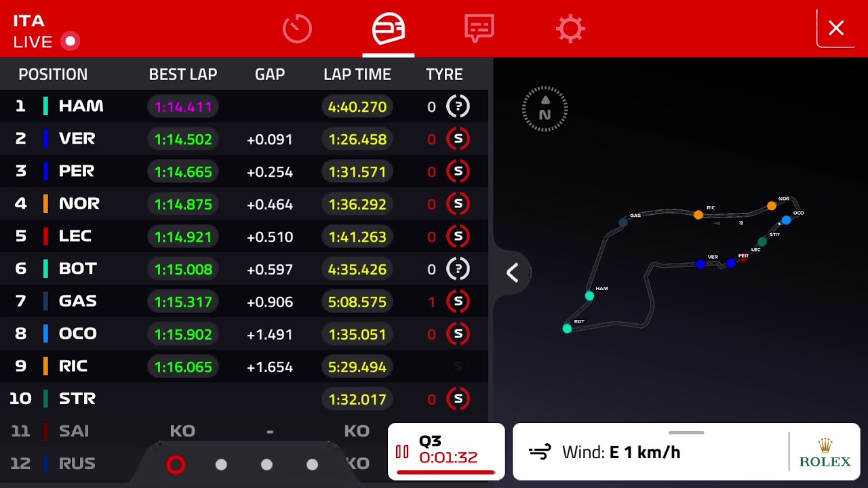
Task: Select the GAP column header
Action: [270, 75]
